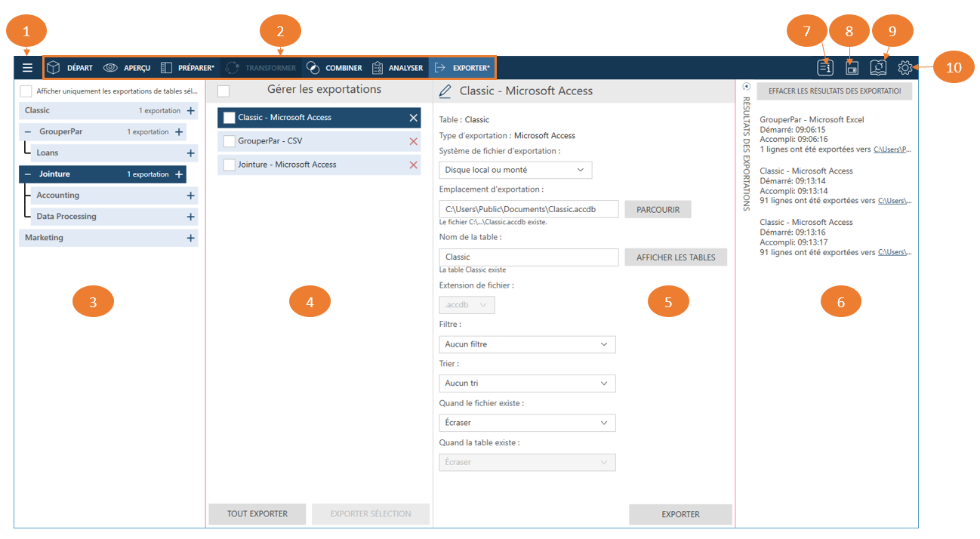Click the TOUT EXPORTER button

pos(257,514)
